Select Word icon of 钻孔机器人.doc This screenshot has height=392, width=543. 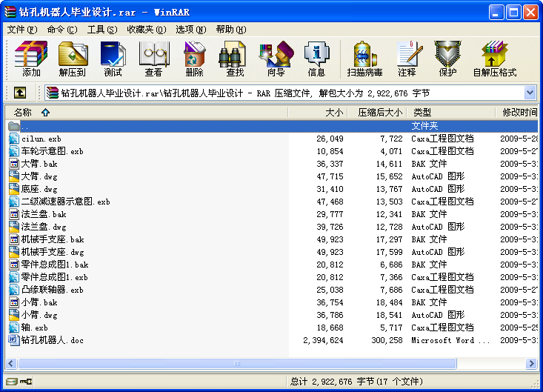point(14,340)
